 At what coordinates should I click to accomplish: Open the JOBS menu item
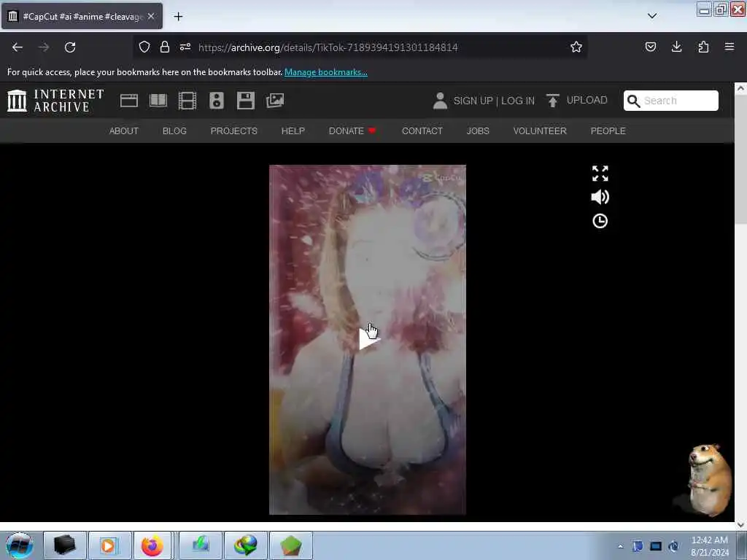pos(478,131)
